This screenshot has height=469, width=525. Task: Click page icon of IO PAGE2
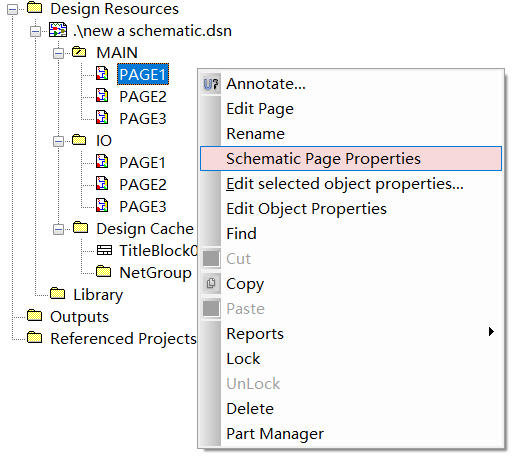tap(102, 183)
